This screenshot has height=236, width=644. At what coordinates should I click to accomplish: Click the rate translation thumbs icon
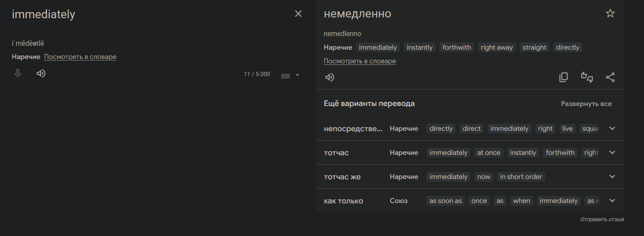pyautogui.click(x=587, y=77)
